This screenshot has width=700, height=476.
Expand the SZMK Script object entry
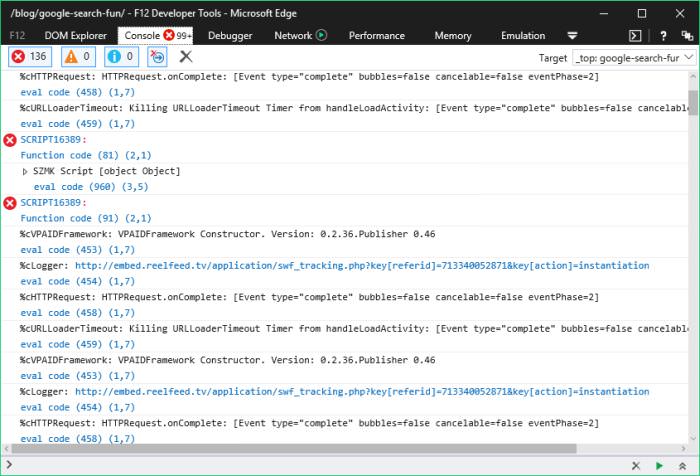pos(25,171)
